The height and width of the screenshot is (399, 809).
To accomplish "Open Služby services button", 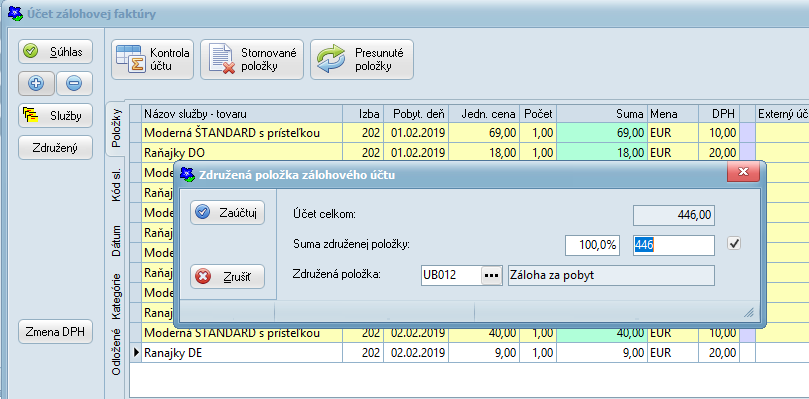I will tap(55, 116).
